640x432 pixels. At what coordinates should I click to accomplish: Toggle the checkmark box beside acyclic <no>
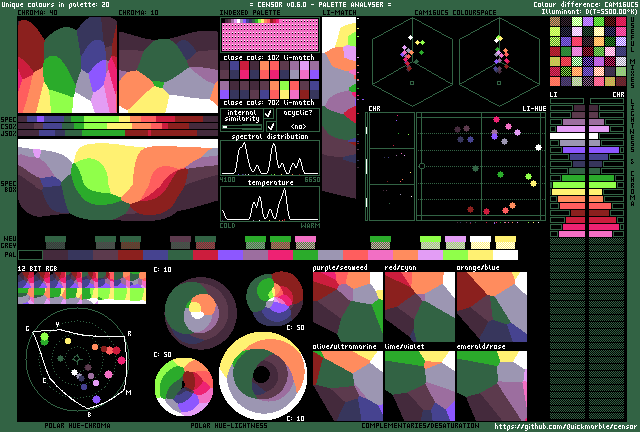pyautogui.click(x=271, y=126)
